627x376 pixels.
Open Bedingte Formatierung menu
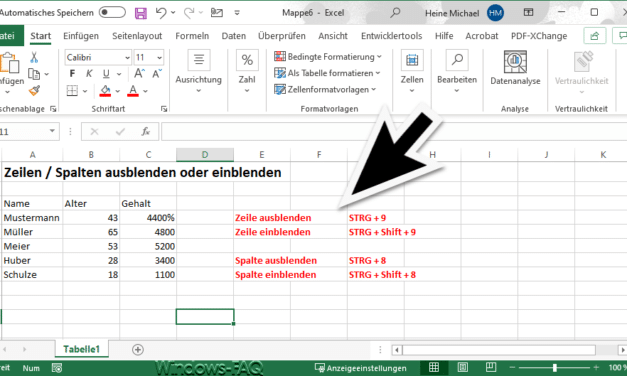pos(327,57)
